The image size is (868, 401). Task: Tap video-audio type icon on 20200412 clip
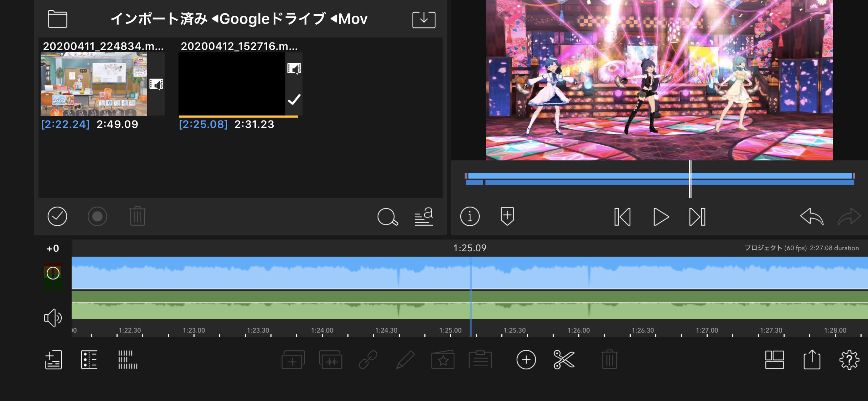(294, 68)
